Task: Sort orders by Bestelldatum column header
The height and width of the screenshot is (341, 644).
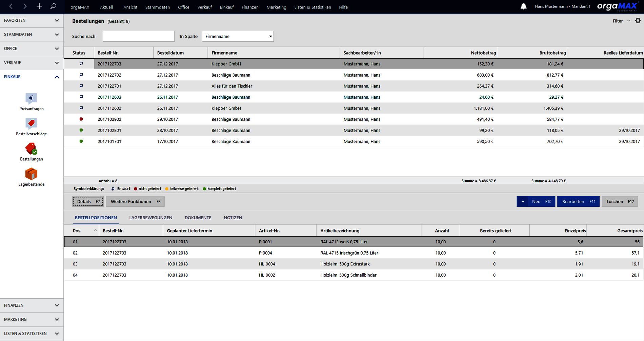Action: click(x=181, y=53)
